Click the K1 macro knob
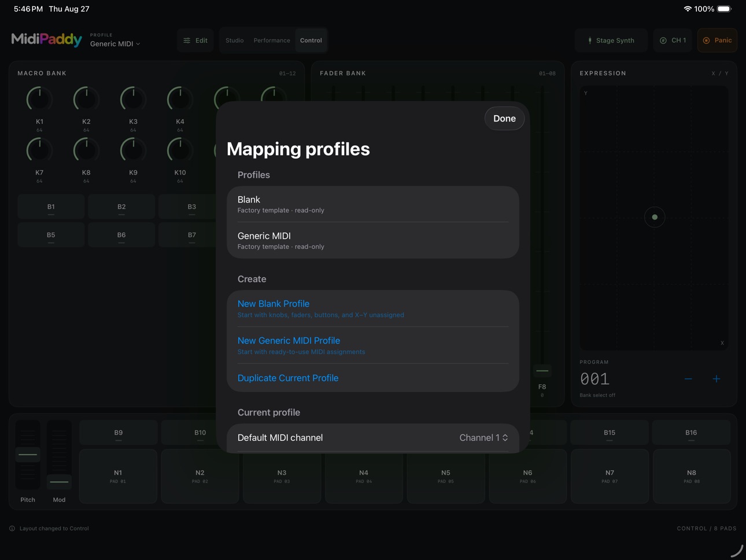 pyautogui.click(x=39, y=100)
